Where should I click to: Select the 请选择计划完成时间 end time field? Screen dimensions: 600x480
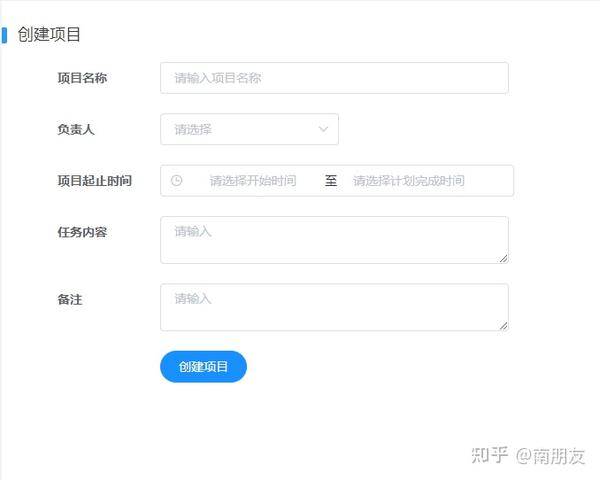(x=409, y=181)
